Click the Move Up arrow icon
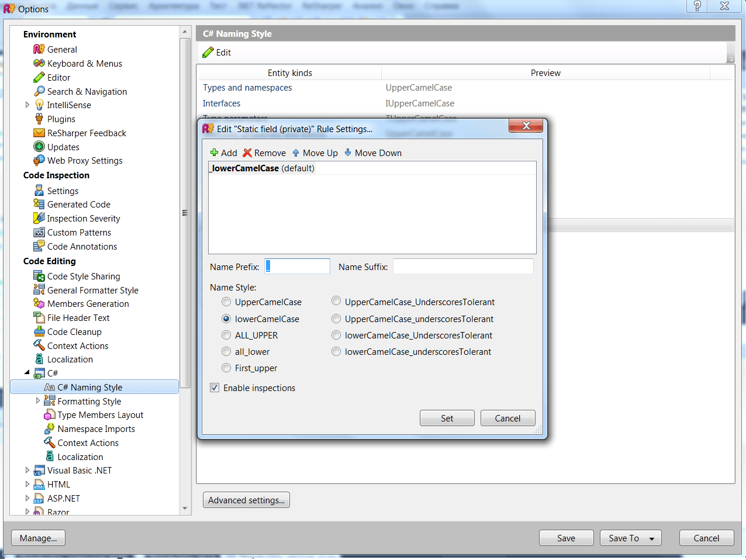Viewport: 746px width, 560px height. 296,153
